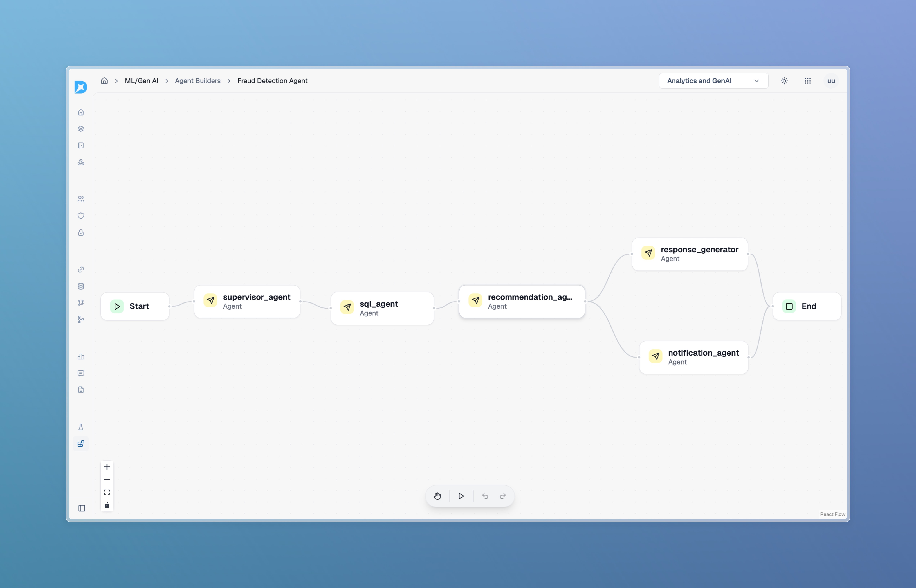The height and width of the screenshot is (588, 916).
Task: Click the fit view control
Action: pos(107,492)
